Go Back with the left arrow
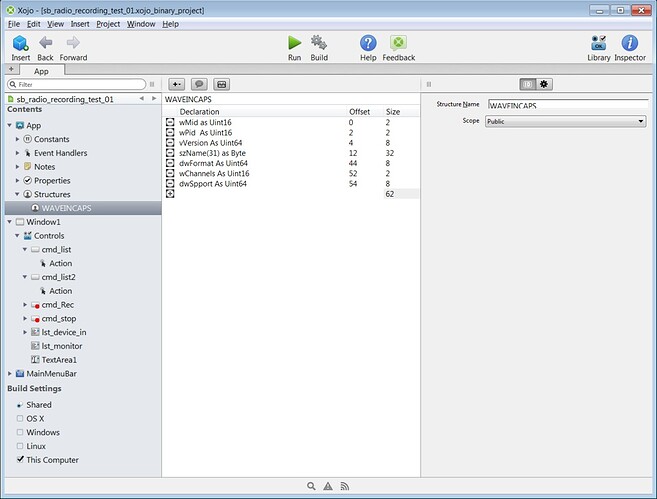The width and height of the screenshot is (657, 499). [45, 43]
